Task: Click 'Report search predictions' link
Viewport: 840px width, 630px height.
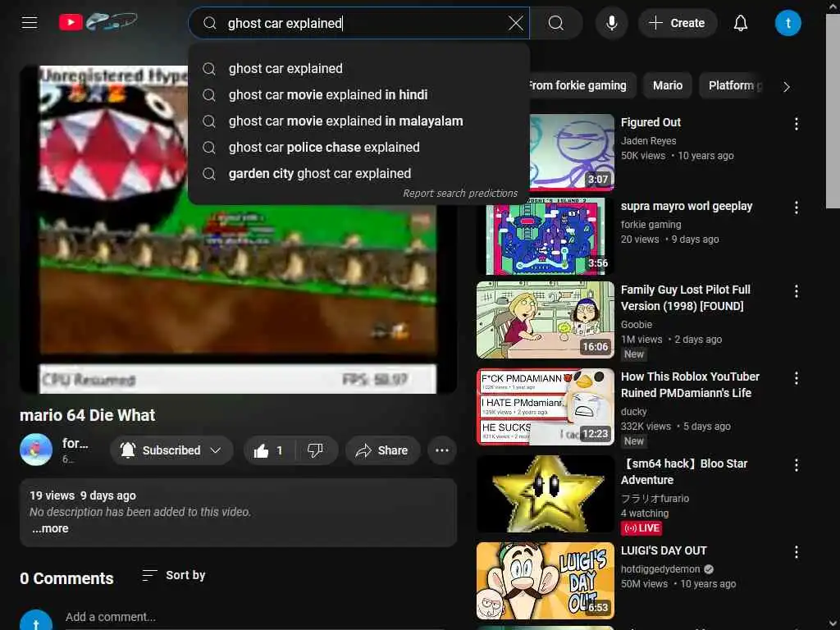Action: coord(460,194)
